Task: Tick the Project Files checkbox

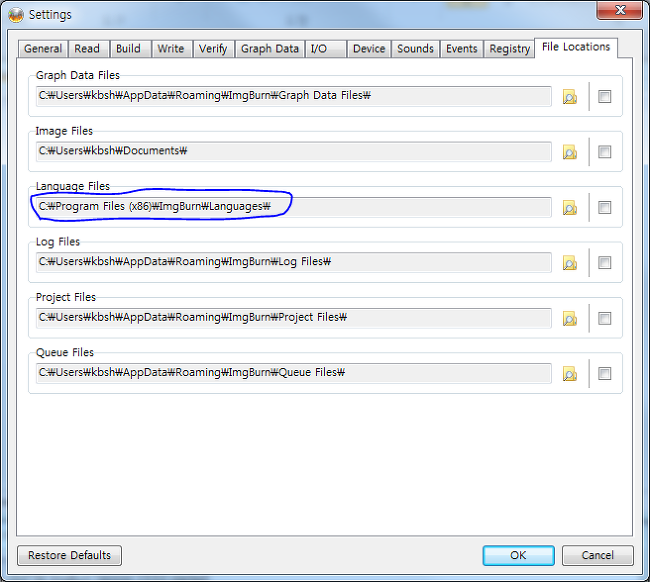Action: point(604,318)
